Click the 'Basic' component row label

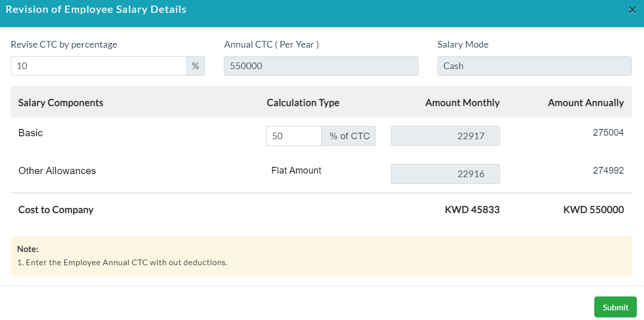point(31,133)
